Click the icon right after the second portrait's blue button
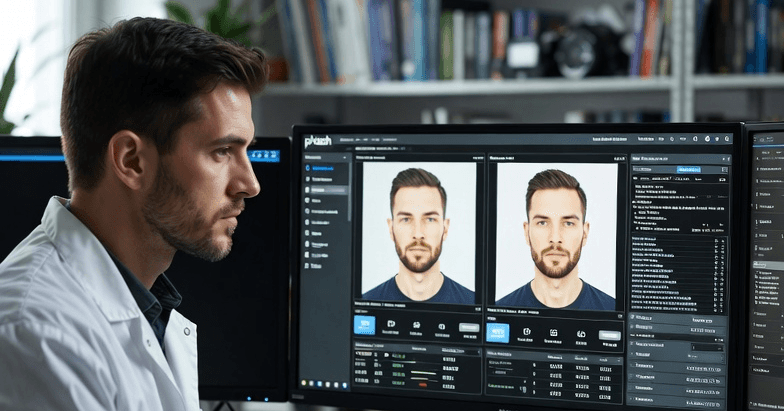This screenshot has width=784, height=411. click(x=526, y=332)
